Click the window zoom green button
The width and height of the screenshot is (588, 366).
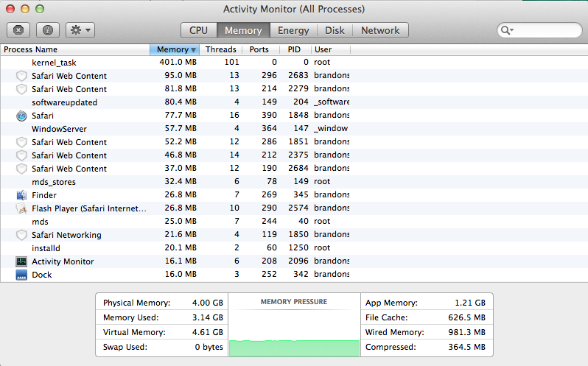40,9
